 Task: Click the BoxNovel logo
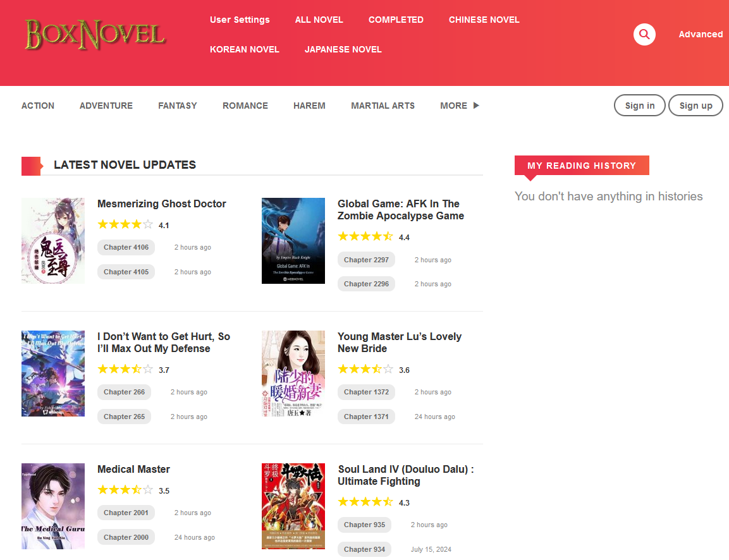[x=95, y=34]
